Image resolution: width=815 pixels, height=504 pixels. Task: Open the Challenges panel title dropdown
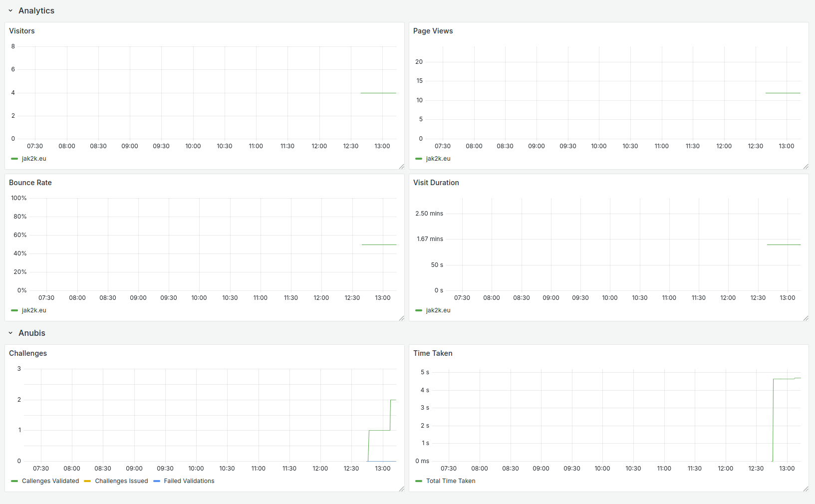coord(28,353)
